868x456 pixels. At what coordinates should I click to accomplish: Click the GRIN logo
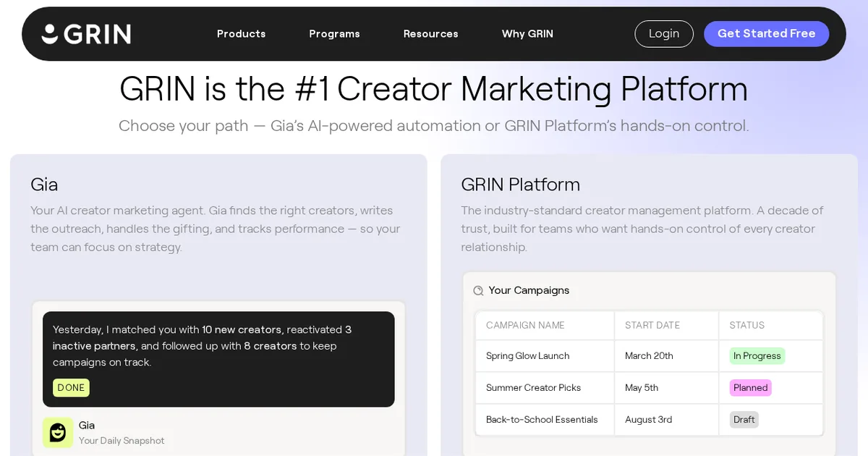(86, 34)
